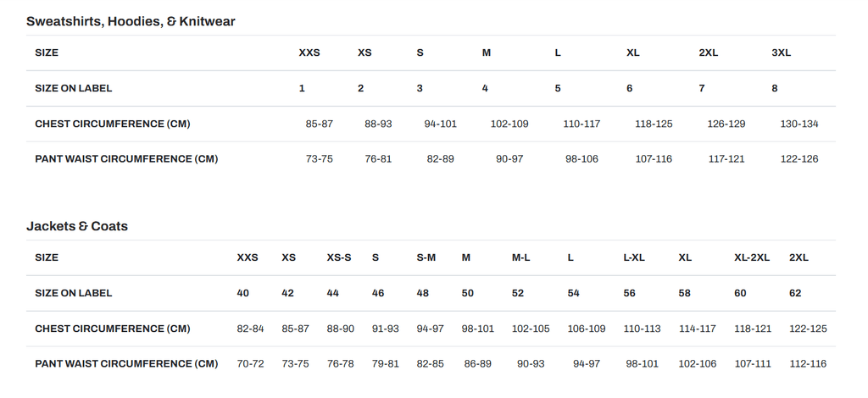Click the Jackets & Coats heading
868x398 pixels.
coord(77,226)
